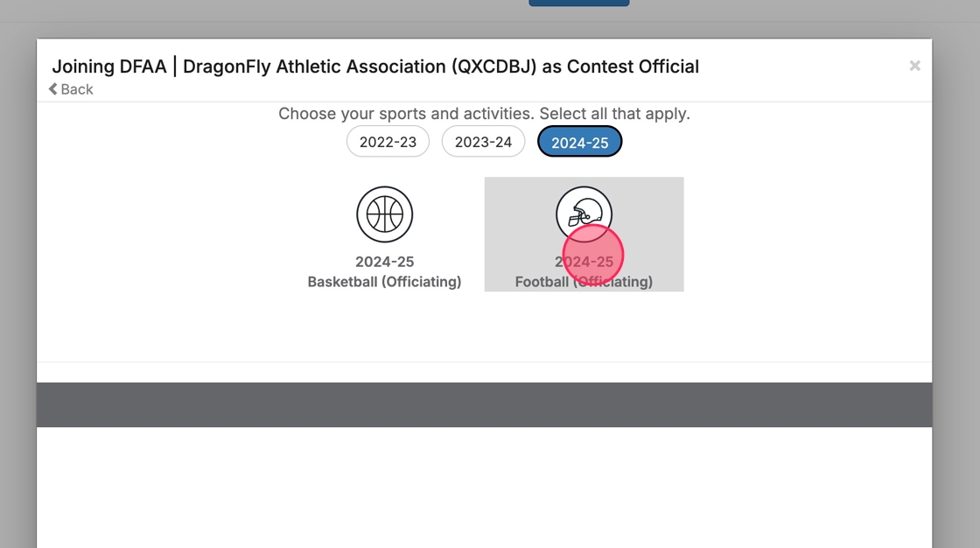Image resolution: width=980 pixels, height=548 pixels.
Task: Click the blue button above the dialog
Action: (x=578, y=3)
